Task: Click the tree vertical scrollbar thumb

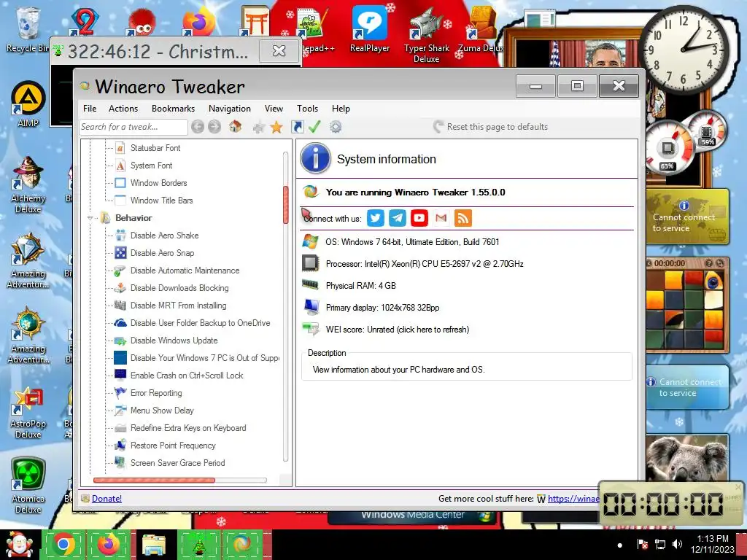Action: (x=286, y=205)
